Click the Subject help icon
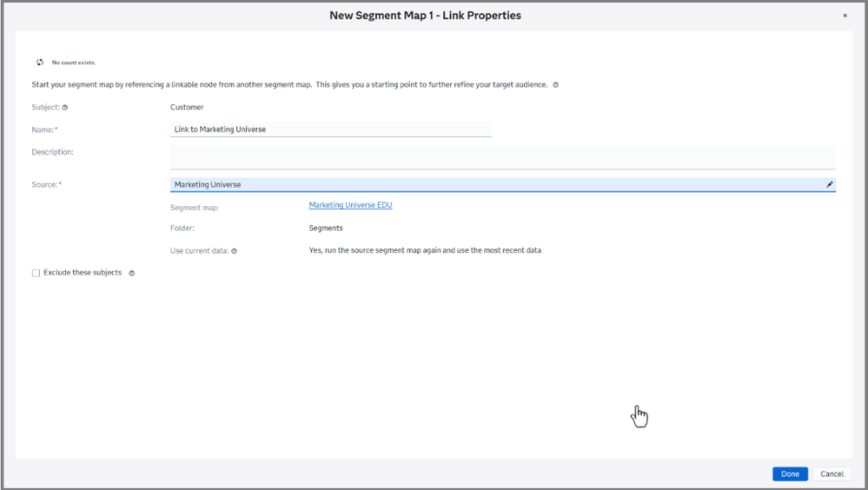The width and height of the screenshot is (868, 490). point(65,108)
